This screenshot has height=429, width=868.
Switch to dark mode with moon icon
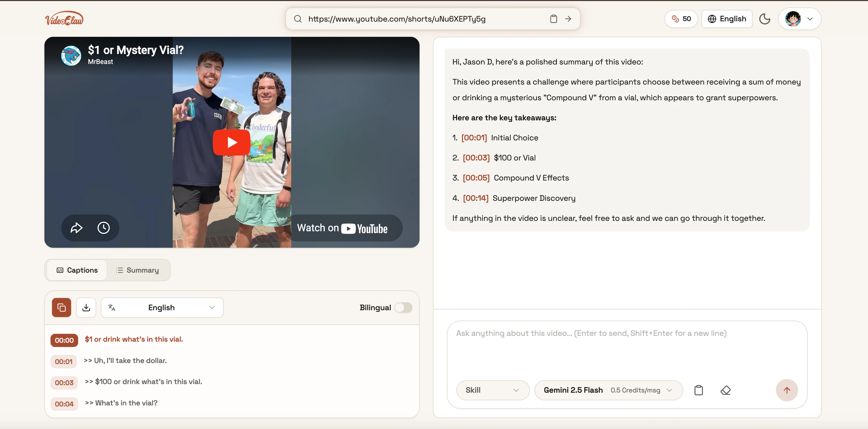764,19
